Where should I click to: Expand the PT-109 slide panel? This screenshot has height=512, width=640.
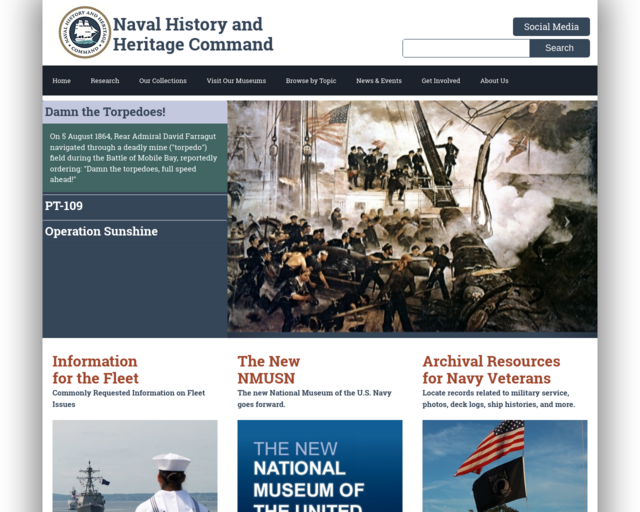[x=135, y=206]
